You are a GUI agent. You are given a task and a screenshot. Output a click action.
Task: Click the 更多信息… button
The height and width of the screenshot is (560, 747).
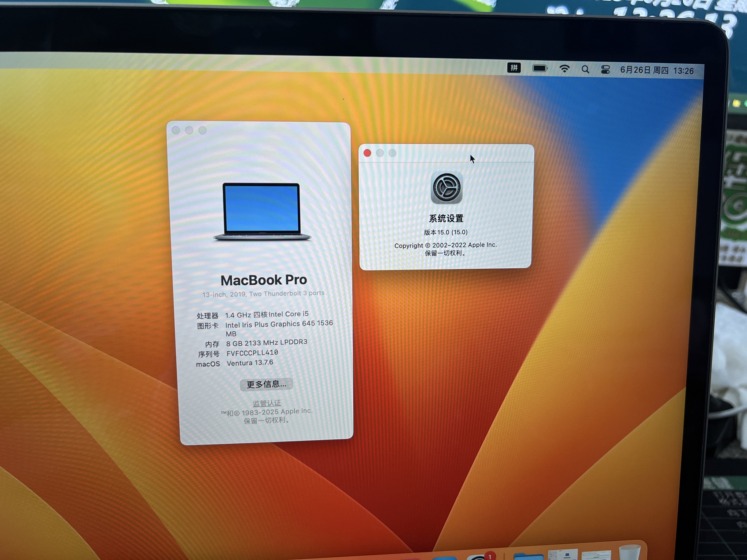[x=267, y=384]
